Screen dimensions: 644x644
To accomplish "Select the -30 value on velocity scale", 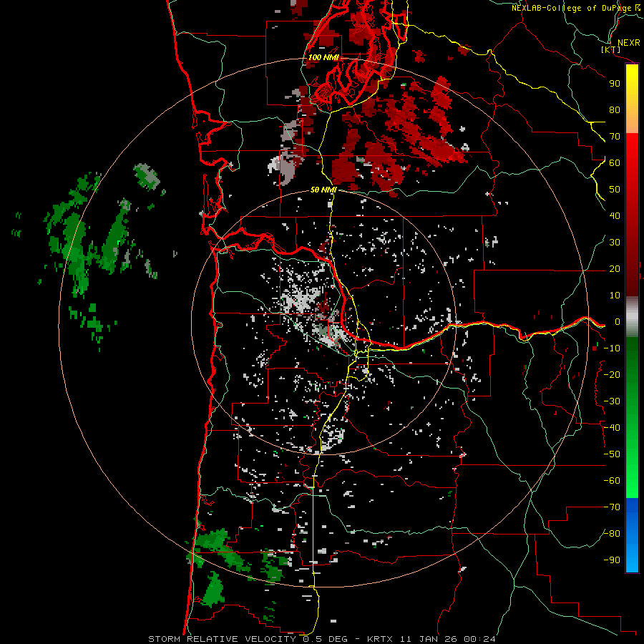I will point(612,401).
